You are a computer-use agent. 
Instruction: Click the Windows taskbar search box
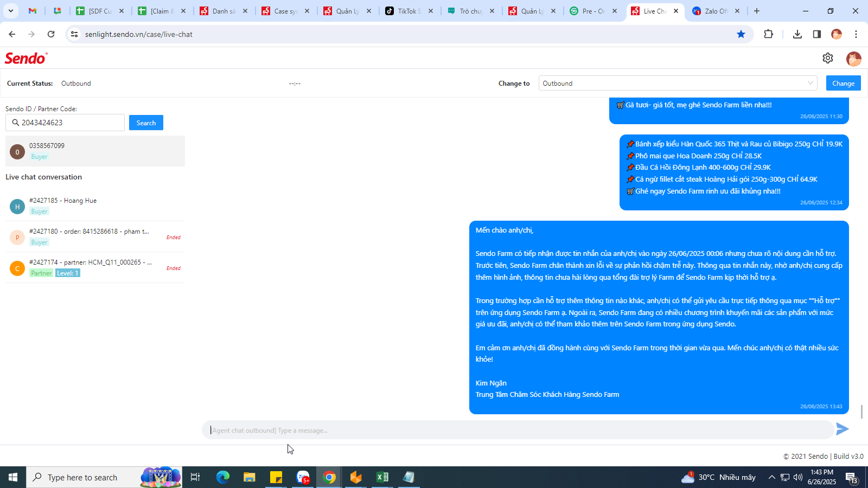[x=104, y=477]
